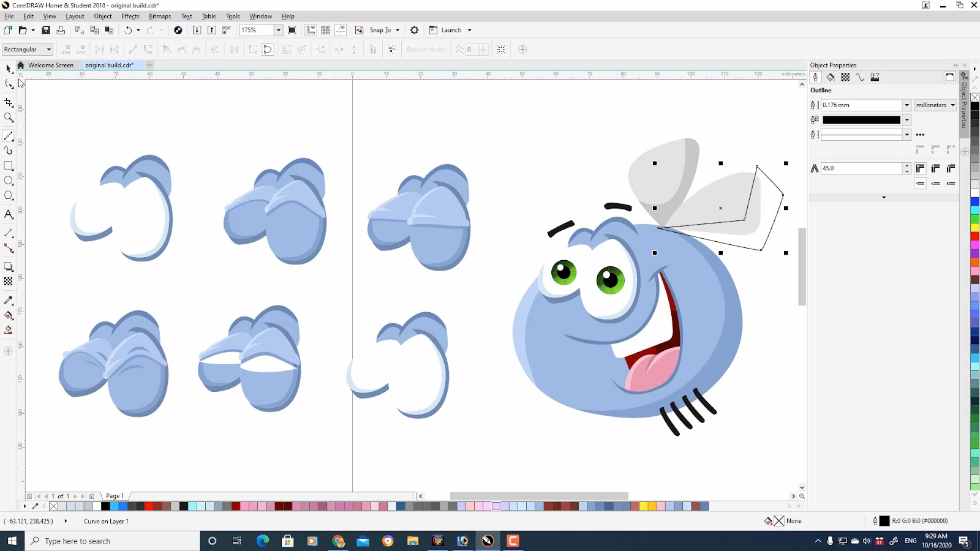Open the zoom level dropdown
This screenshot has height=551, width=980.
[278, 30]
